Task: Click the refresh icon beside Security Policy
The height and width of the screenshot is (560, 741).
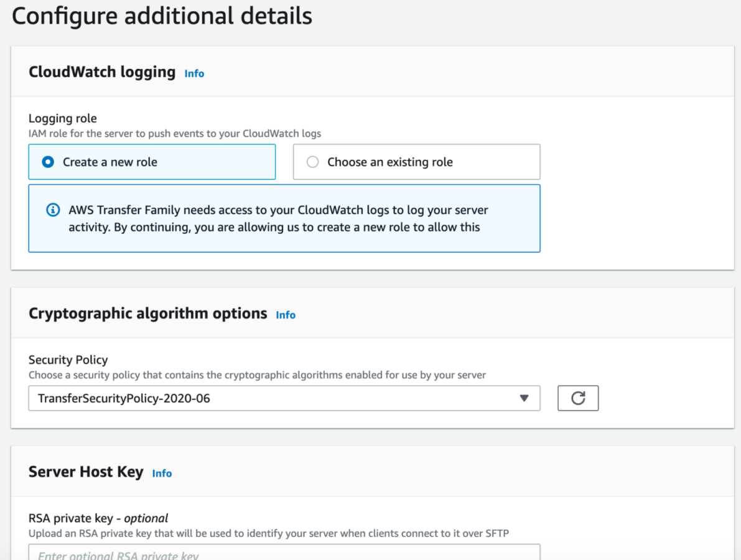Action: (x=578, y=398)
